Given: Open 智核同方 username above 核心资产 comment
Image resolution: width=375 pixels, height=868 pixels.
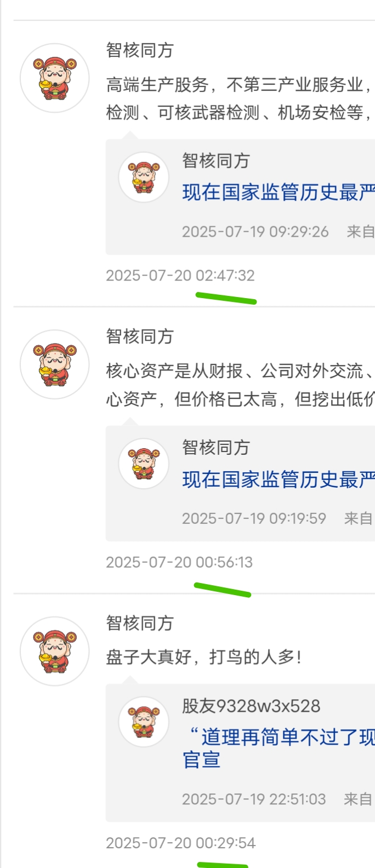Looking at the screenshot, I should click(140, 336).
